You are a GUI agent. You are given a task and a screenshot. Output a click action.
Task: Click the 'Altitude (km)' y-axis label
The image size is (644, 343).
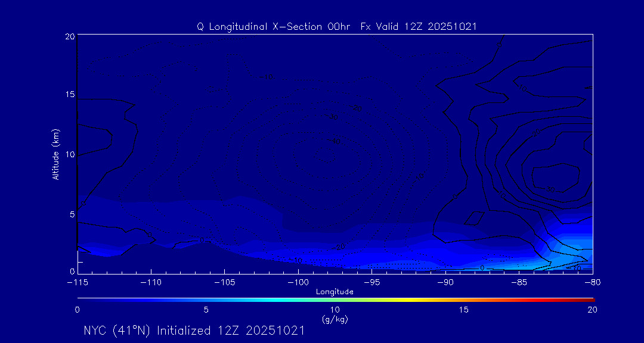point(55,154)
